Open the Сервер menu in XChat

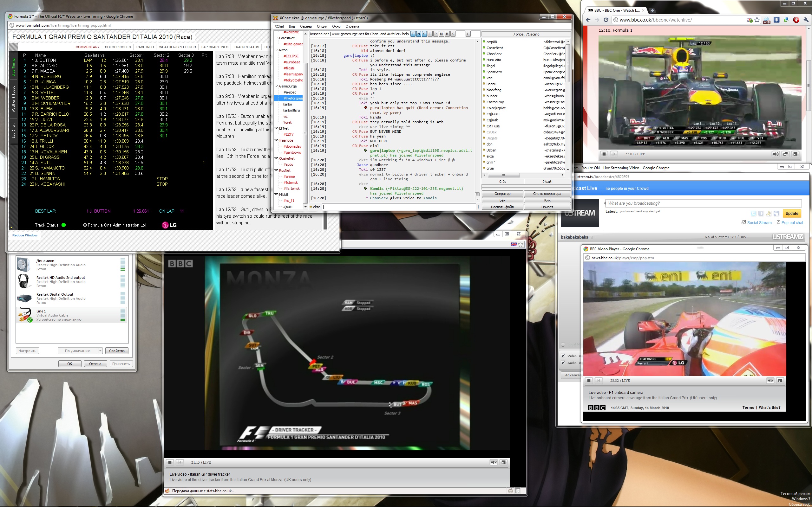click(306, 26)
